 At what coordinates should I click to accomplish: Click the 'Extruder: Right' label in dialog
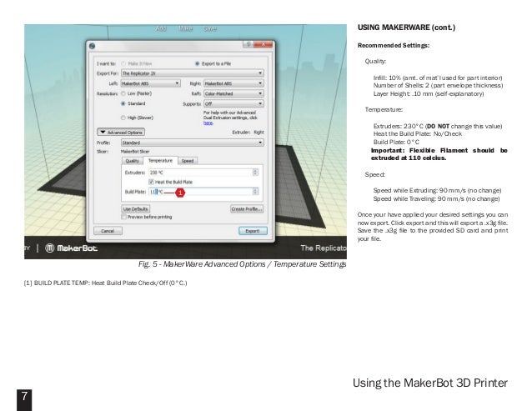pyautogui.click(x=248, y=133)
